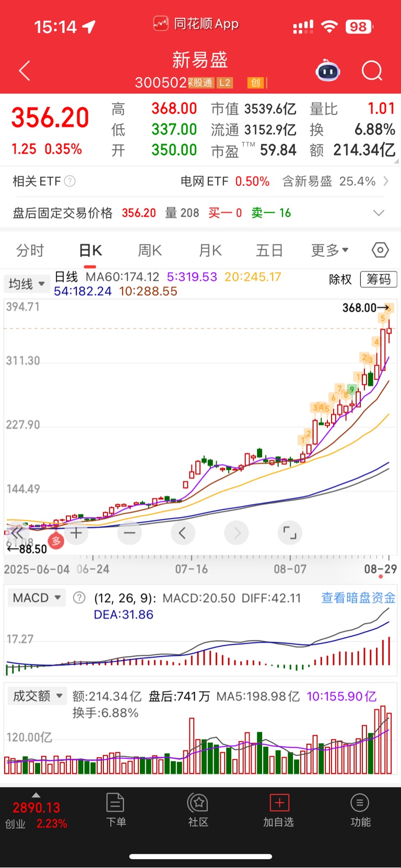Zoom in the K-line chart with plus
401x868 pixels.
[76, 533]
